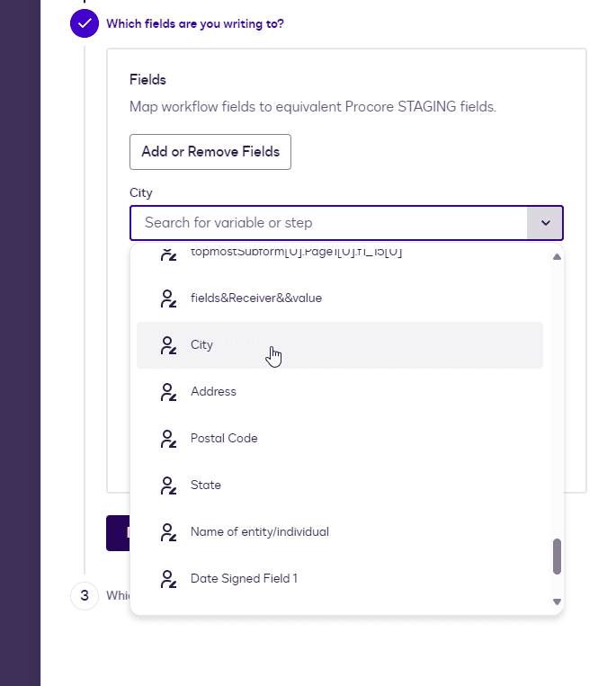Select Name of entity/individual option
Image resolution: width=616 pixels, height=686 pixels.
[260, 532]
